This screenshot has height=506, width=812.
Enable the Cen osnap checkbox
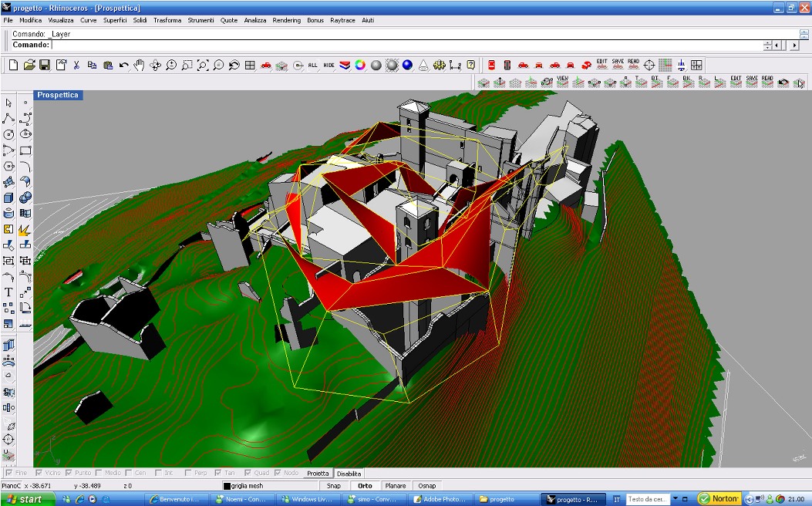129,473
